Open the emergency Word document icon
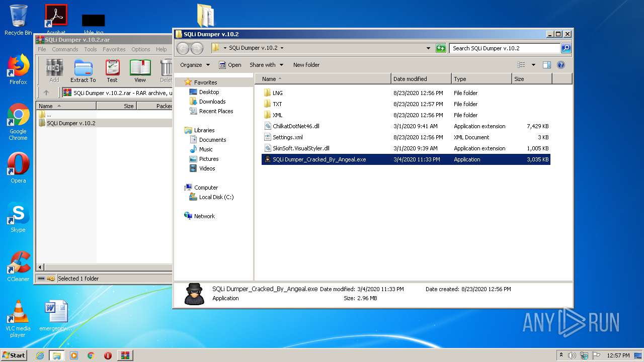The width and height of the screenshot is (644, 362). coord(56,316)
